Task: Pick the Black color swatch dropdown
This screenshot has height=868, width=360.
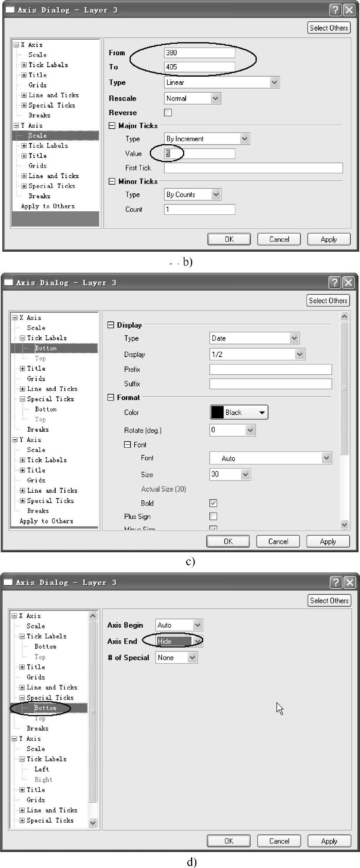Action: pos(239,412)
